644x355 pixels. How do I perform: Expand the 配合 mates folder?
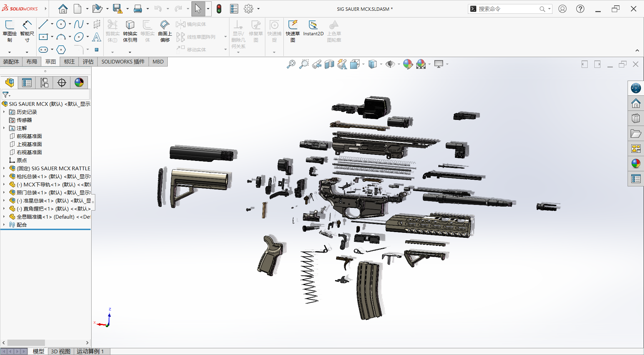(x=4, y=225)
